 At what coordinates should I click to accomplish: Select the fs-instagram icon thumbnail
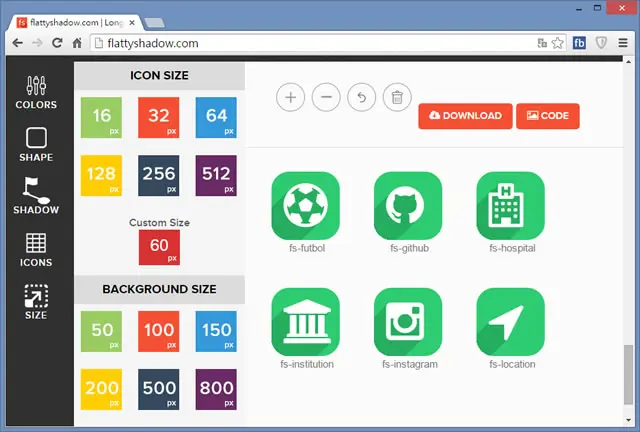click(408, 322)
